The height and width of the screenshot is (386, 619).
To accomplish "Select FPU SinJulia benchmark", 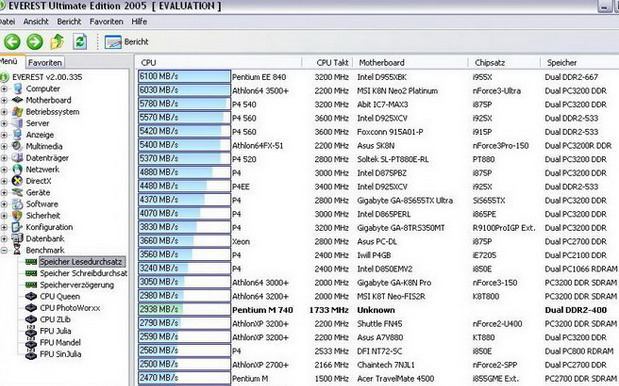I will click(60, 354).
